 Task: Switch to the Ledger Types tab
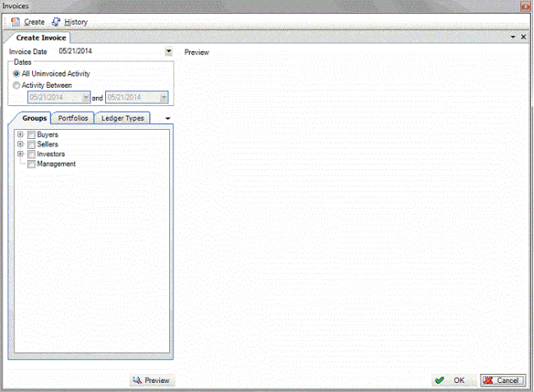[122, 118]
